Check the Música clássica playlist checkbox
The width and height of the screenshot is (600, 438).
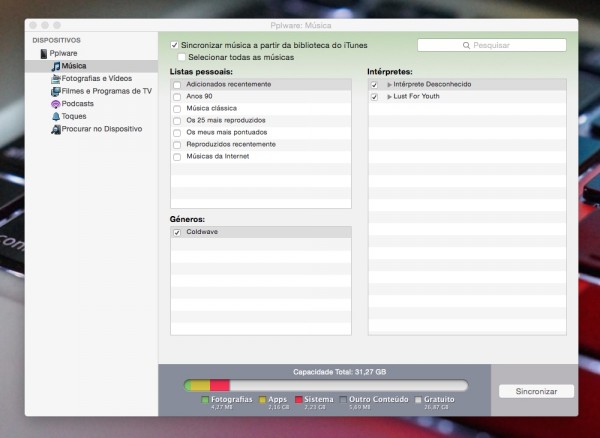(x=177, y=109)
